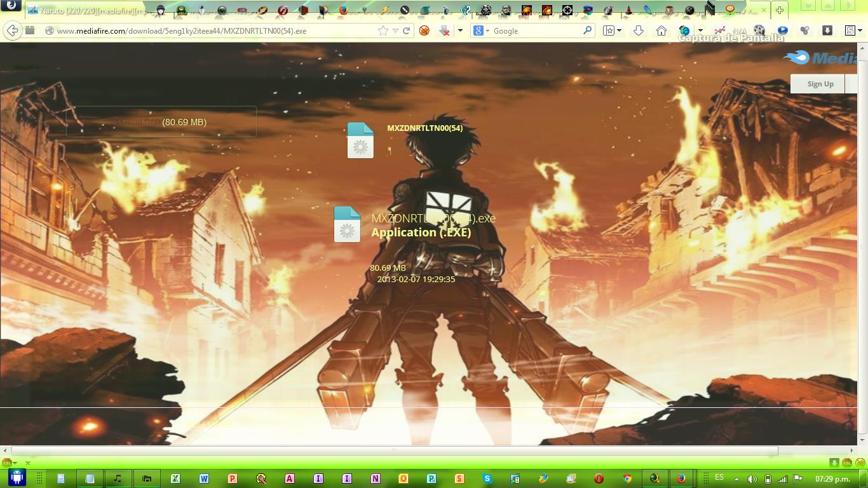Go back with the browser Back arrow

[x=11, y=30]
